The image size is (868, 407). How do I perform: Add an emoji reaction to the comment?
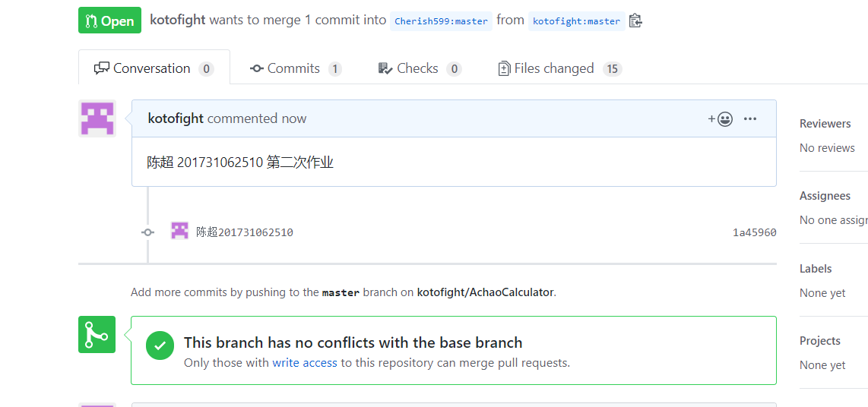(x=721, y=118)
